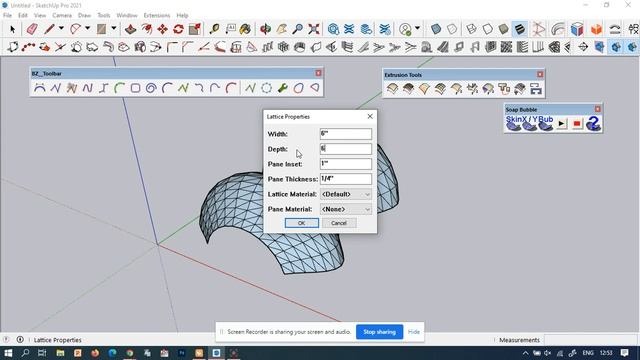
Task: Expand the Rectangle tool dropdown arrow
Action: coord(114,28)
